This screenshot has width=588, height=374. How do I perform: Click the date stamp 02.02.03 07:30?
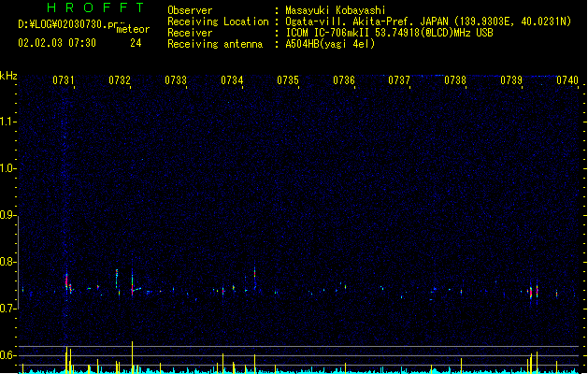(57, 43)
